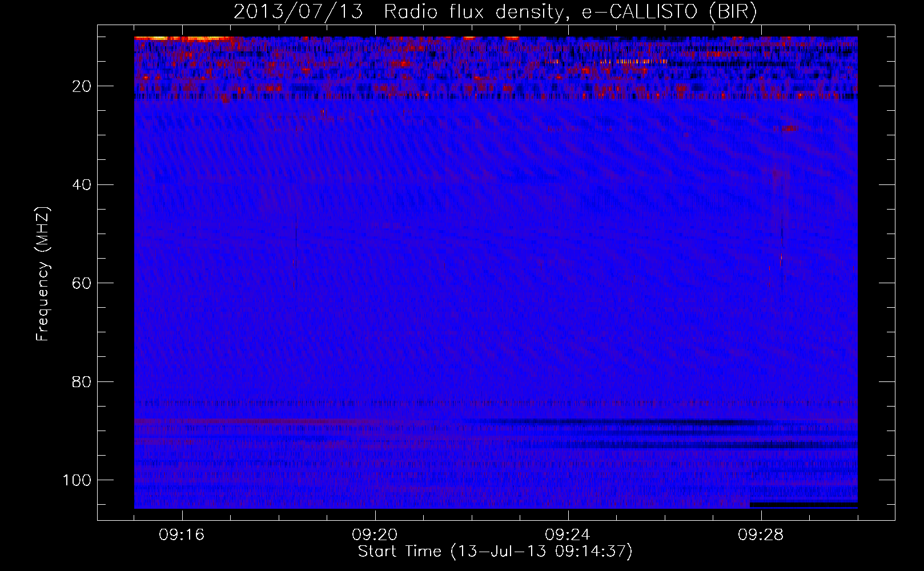Click the '80' frequency tick label

[x=82, y=381]
